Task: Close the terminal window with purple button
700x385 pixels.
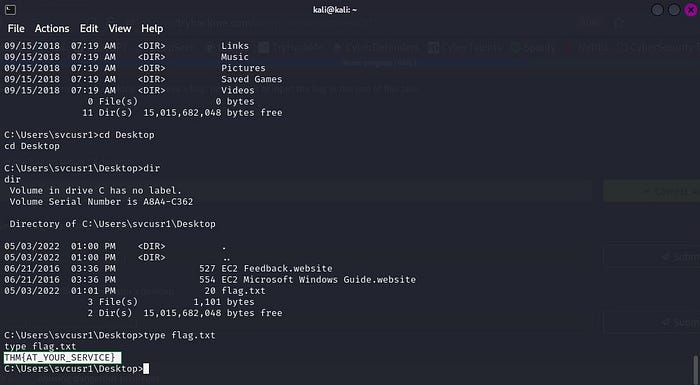Action: click(691, 10)
